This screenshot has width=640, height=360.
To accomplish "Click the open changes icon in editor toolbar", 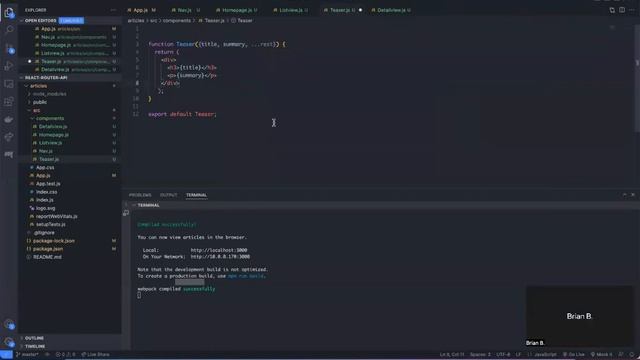I will [612, 10].
